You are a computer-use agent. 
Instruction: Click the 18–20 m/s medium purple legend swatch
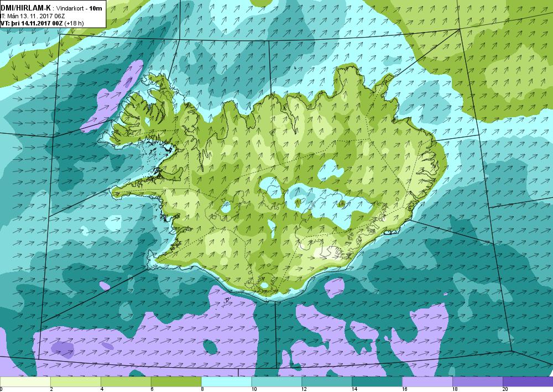coord(478,381)
